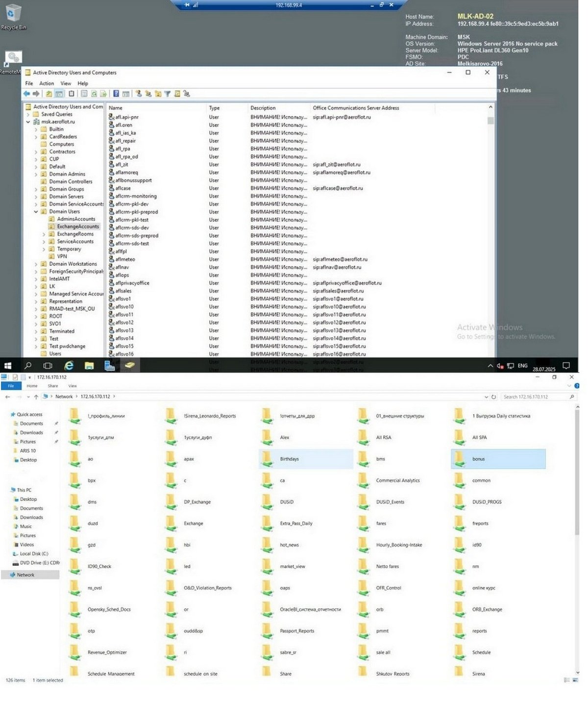
Task: Collapse the msk.aeroflot.ru domain node
Action: (x=28, y=122)
